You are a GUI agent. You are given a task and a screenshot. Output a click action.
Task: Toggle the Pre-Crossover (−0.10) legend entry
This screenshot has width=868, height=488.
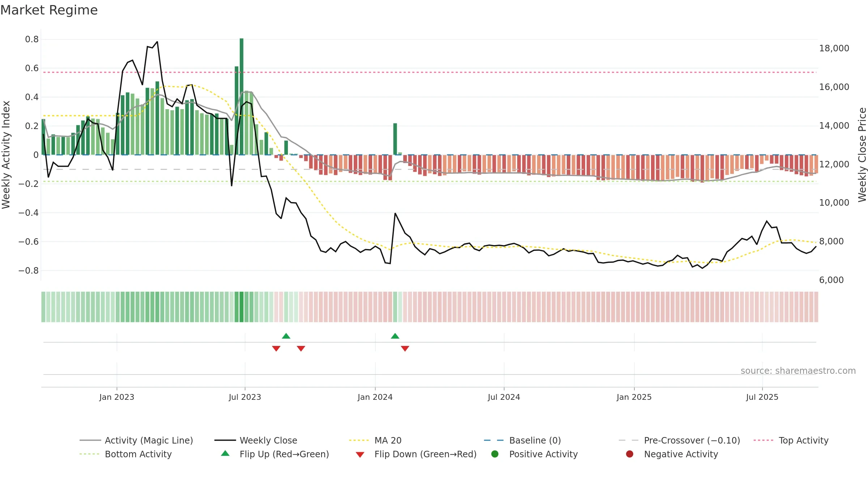(679, 440)
